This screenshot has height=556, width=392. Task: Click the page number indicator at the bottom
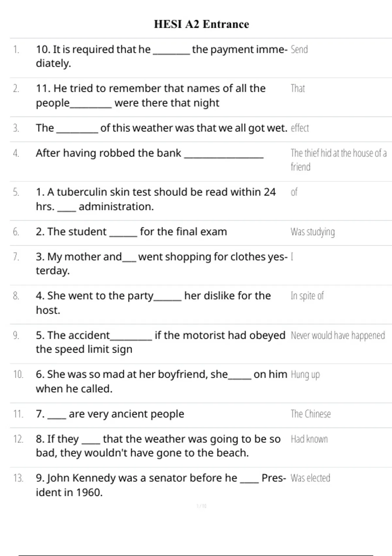[201, 506]
